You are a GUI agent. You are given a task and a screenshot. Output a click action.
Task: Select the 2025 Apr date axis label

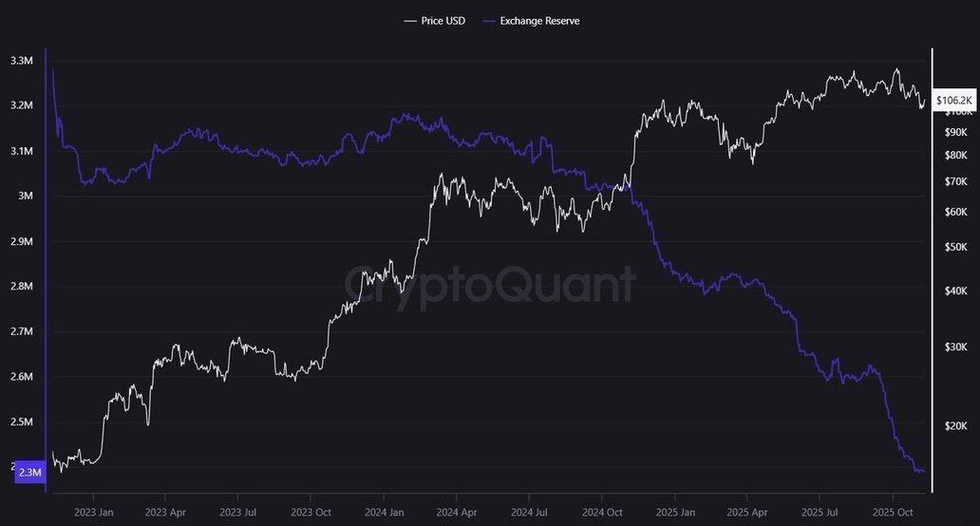[x=745, y=513]
